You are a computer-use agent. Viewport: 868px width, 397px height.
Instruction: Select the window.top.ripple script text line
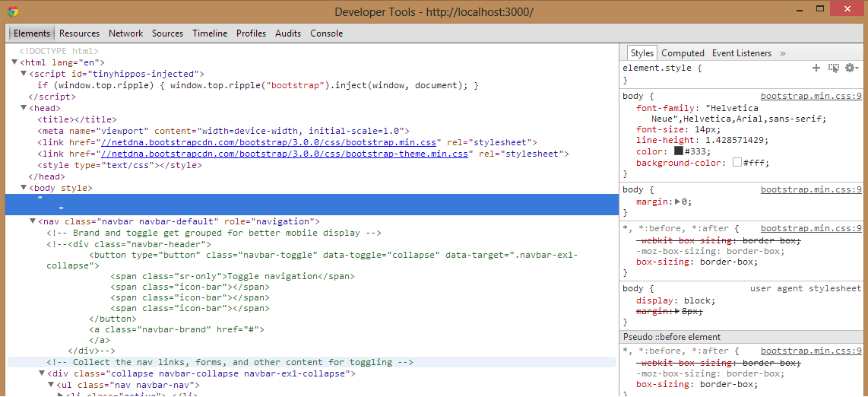pyautogui.click(x=258, y=85)
